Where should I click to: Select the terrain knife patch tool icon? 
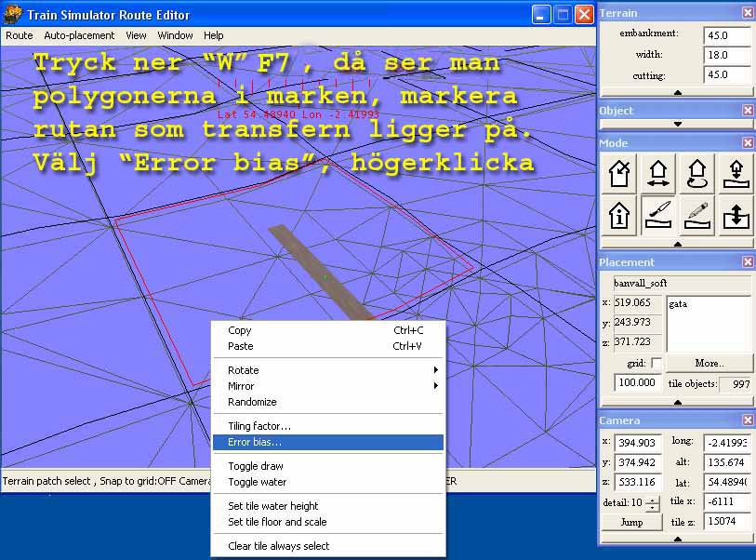pos(658,215)
